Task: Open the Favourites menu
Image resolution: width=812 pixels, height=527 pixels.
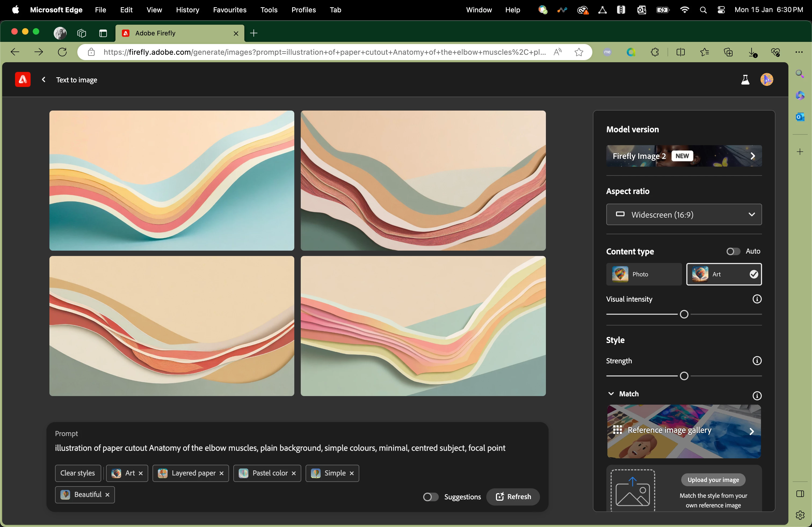Action: coord(230,10)
